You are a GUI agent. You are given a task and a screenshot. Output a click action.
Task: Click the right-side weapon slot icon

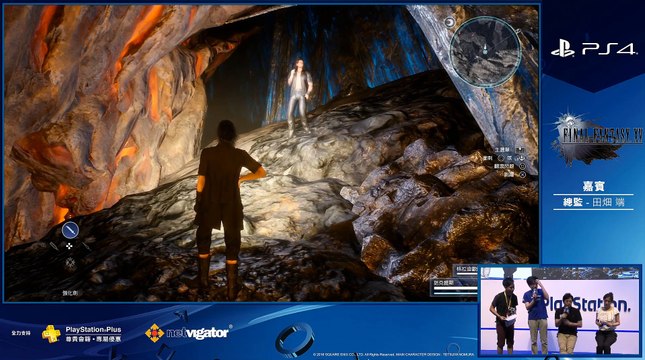[x=86, y=246]
